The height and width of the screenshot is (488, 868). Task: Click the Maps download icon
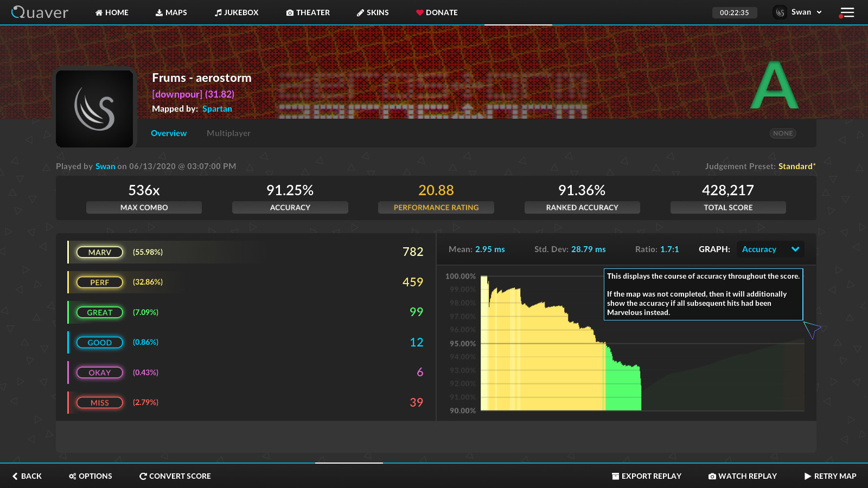159,12
